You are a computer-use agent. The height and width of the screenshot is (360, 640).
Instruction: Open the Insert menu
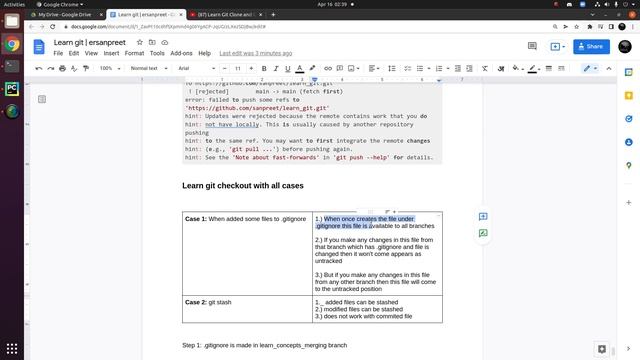point(111,53)
